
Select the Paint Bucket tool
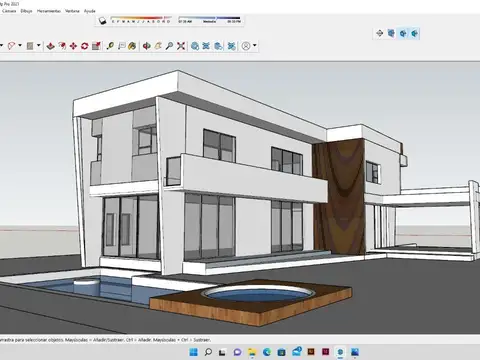(132, 46)
